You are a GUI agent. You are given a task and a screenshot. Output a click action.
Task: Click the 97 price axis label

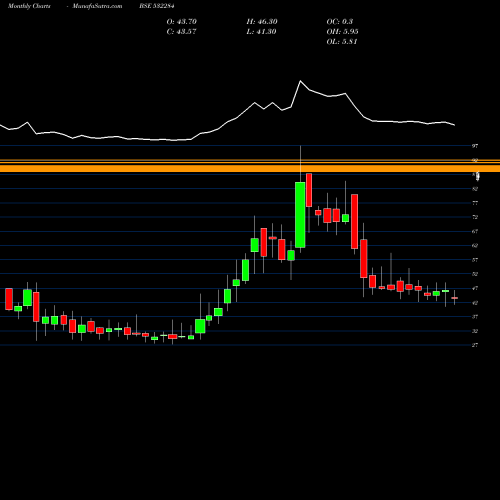coord(475,146)
